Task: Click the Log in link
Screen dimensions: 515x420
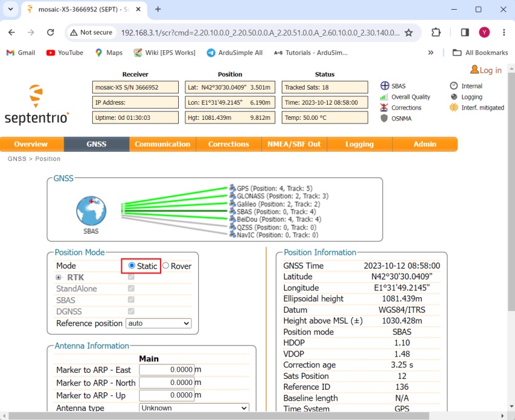Action: pyautogui.click(x=485, y=70)
